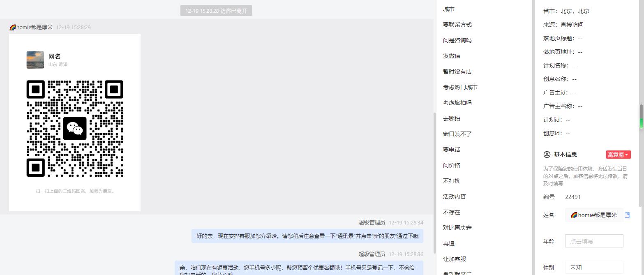Click the visitor number 22491
Viewport: 644px width, 275px height.
(573, 197)
